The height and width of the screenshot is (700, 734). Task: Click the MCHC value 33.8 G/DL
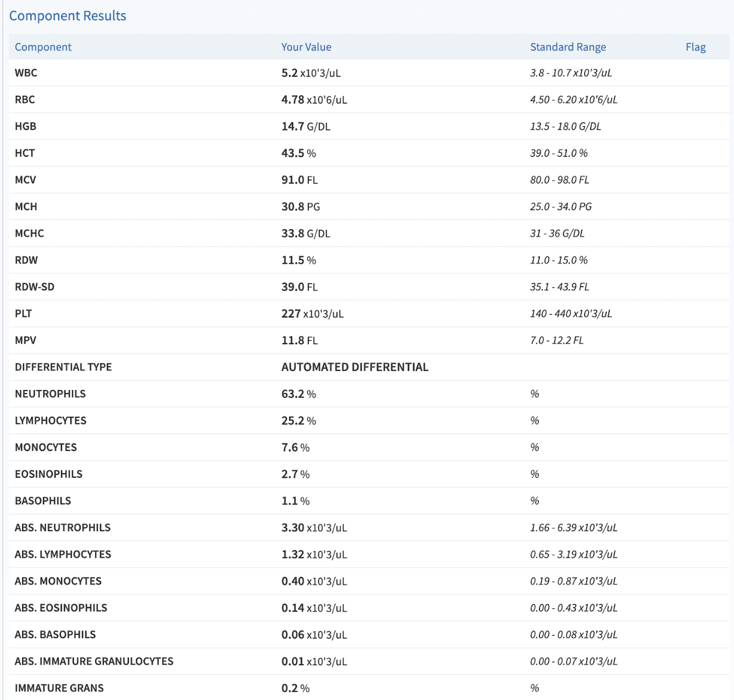[305, 233]
